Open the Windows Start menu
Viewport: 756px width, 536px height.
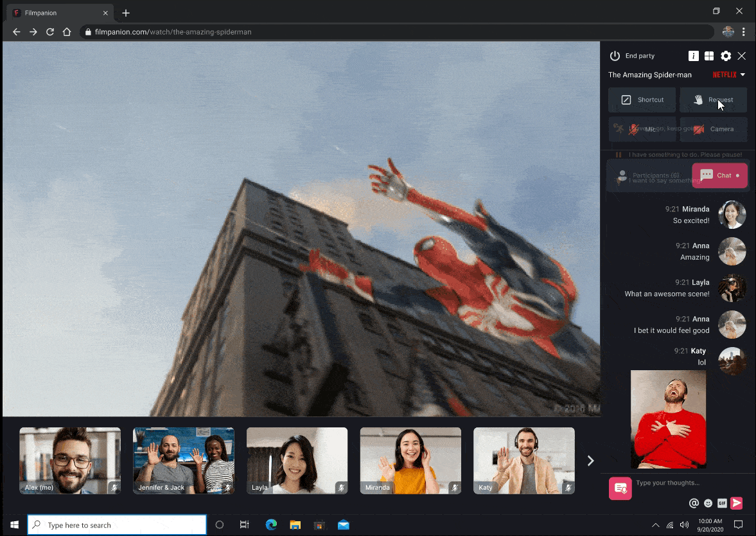point(15,524)
